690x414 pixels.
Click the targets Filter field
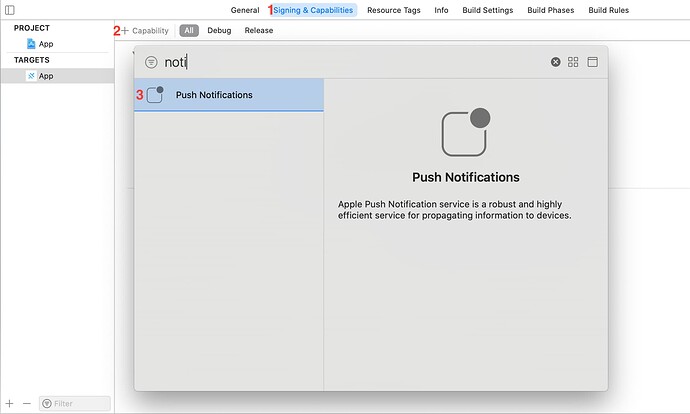[75, 403]
